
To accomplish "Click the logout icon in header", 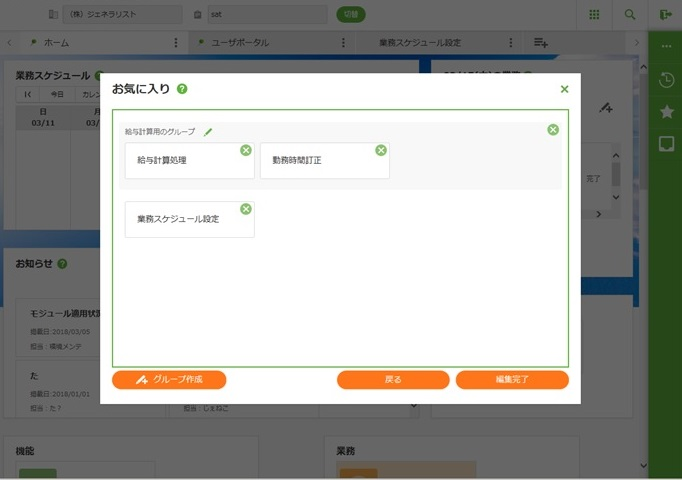I will click(x=665, y=15).
